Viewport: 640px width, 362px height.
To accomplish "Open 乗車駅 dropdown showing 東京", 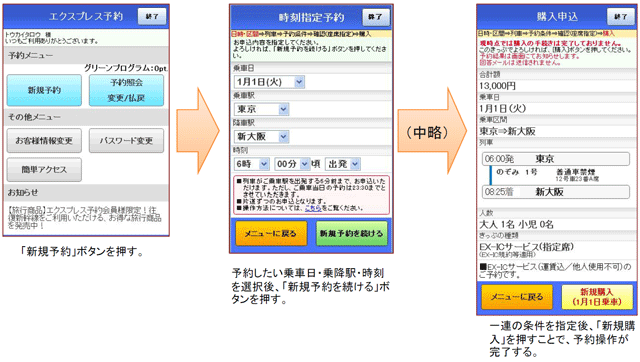I will pos(262,109).
